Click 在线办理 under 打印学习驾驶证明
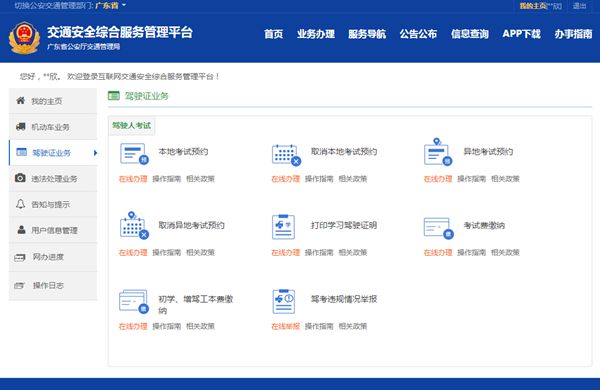Image resolution: width=600 pixels, height=390 pixels. point(285,253)
